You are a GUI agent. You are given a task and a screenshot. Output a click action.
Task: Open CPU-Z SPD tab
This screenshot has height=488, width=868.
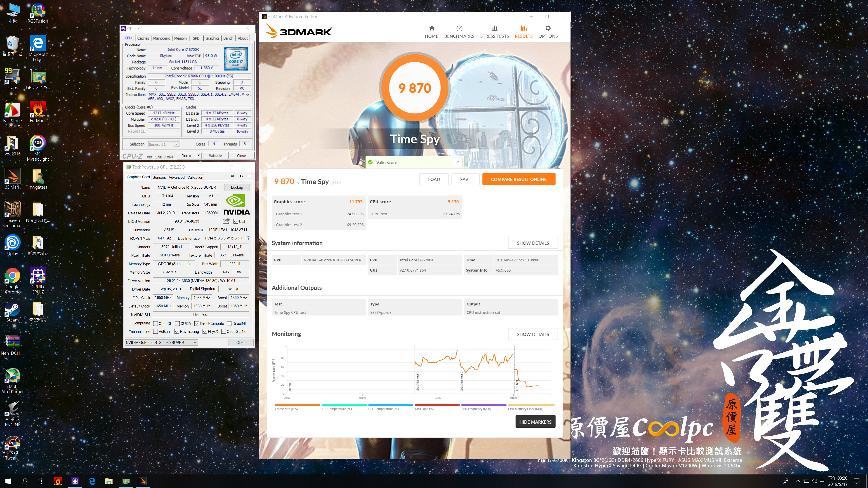(x=196, y=38)
